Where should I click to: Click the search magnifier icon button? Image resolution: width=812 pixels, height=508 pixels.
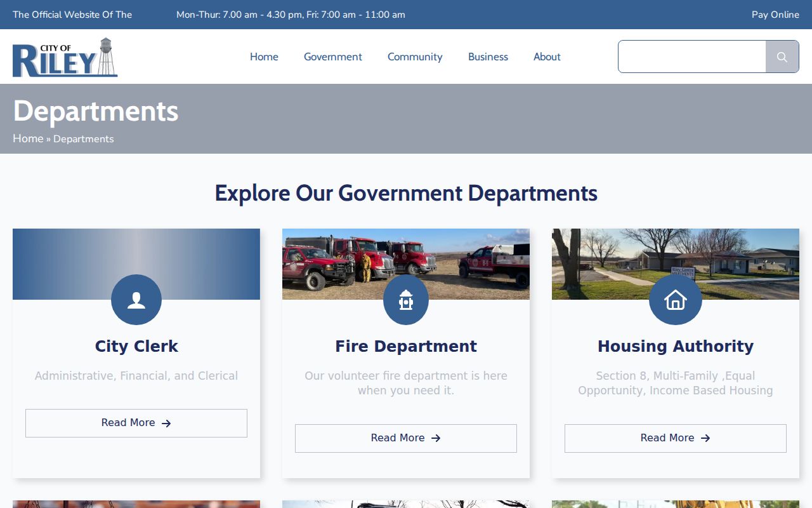click(782, 57)
